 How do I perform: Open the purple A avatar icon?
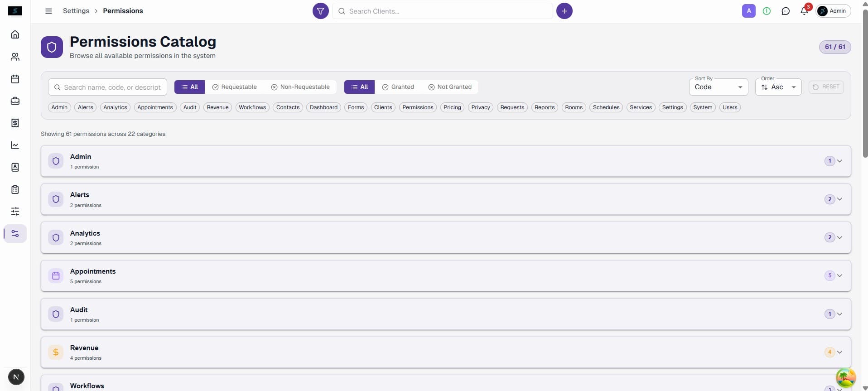(748, 11)
